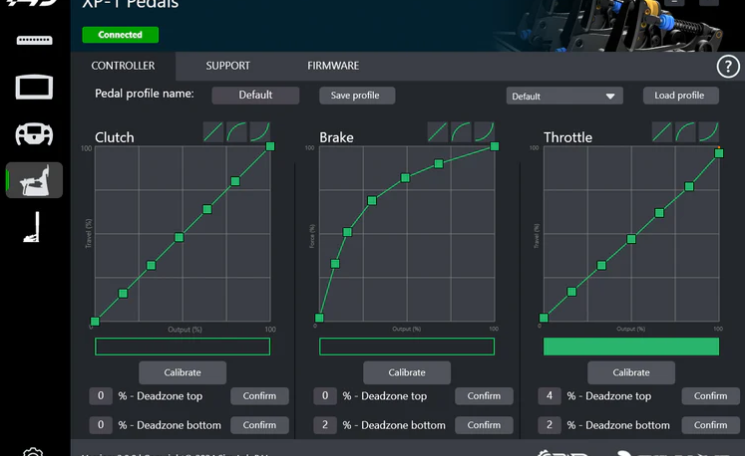
Task: Apply linear curve preset to Clutch
Action: pyautogui.click(x=214, y=132)
